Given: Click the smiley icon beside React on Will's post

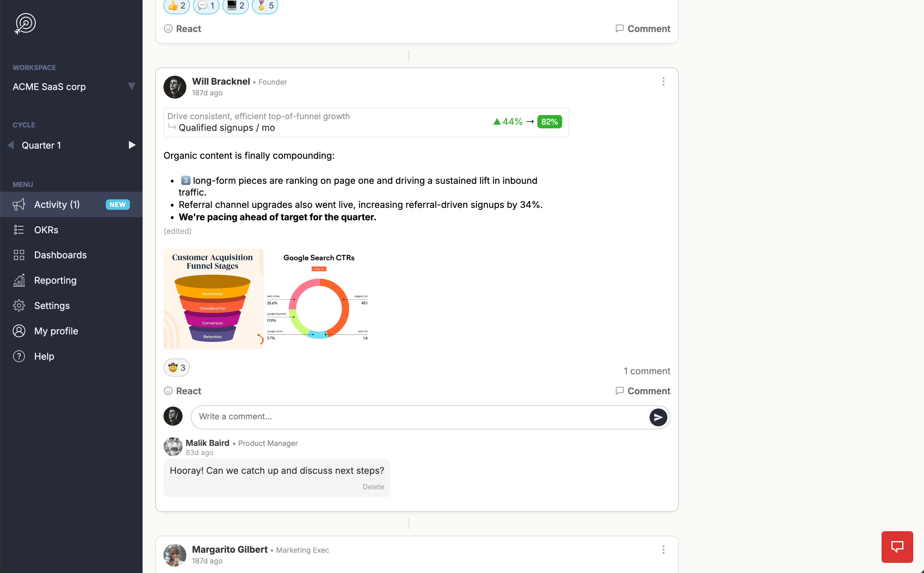Looking at the screenshot, I should [168, 391].
